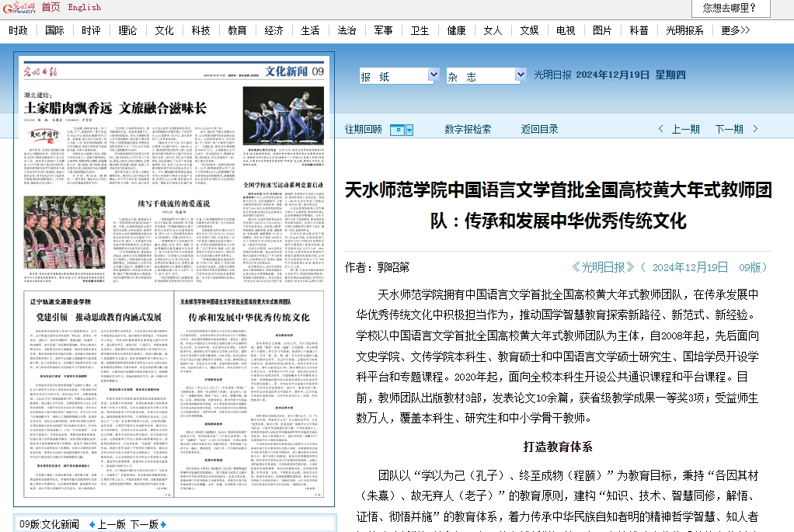Open 数字报检索 search link

[468, 130]
